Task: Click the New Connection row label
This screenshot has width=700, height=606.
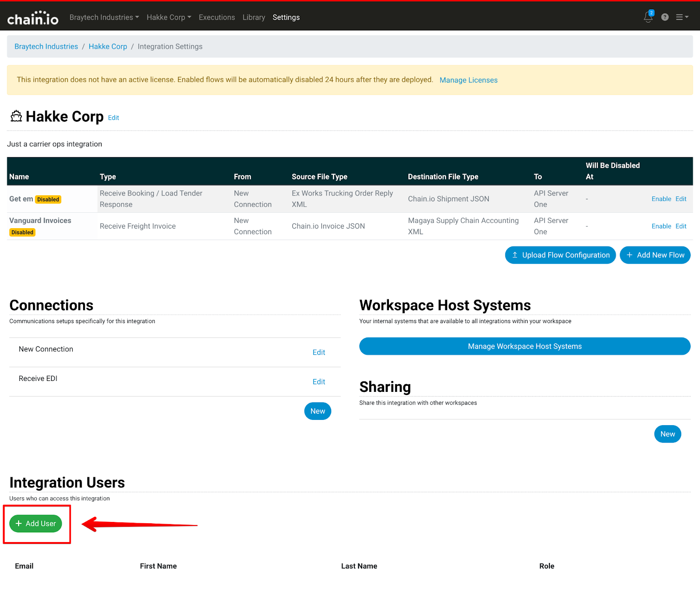Action: click(x=46, y=349)
